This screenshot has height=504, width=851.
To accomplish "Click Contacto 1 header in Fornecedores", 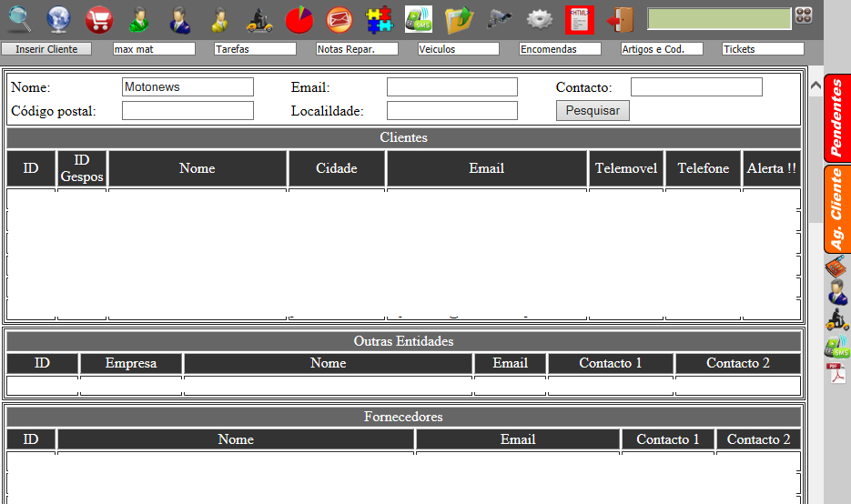I will tap(667, 439).
